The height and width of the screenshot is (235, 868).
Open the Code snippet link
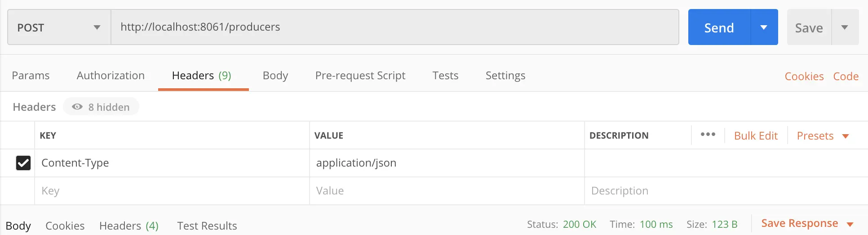point(846,77)
